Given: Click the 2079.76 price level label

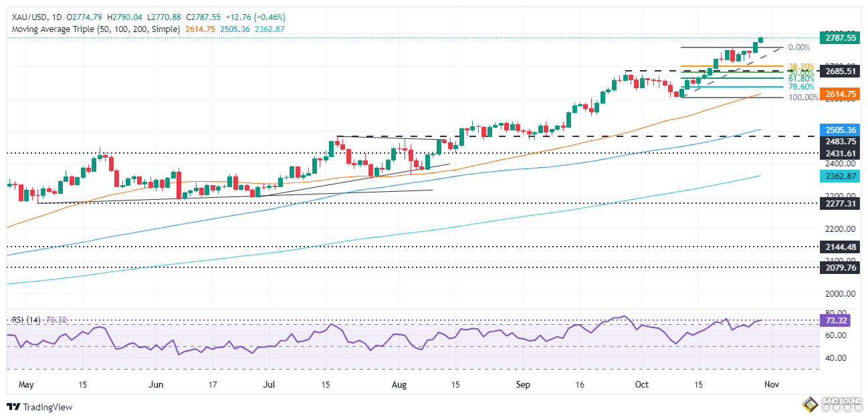Looking at the screenshot, I should tap(841, 267).
